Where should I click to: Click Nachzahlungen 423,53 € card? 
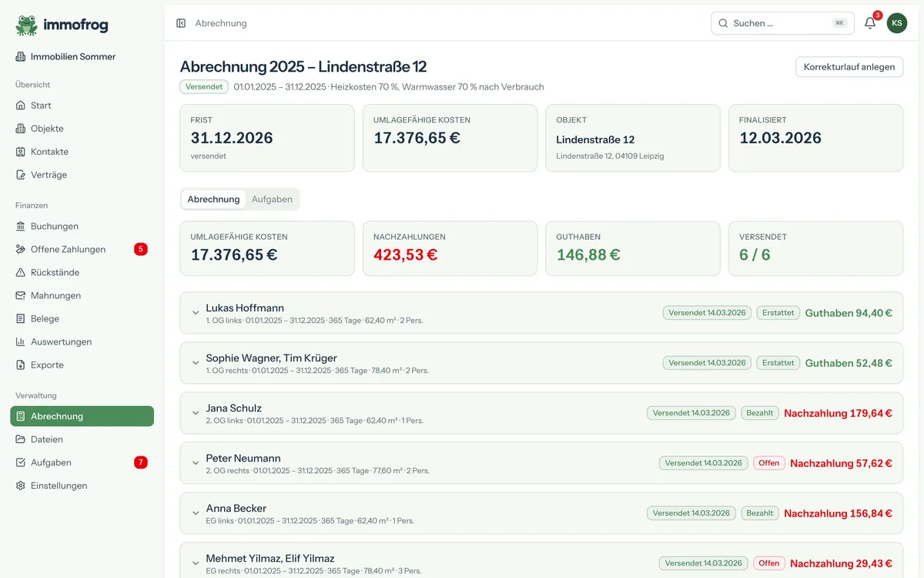click(450, 249)
